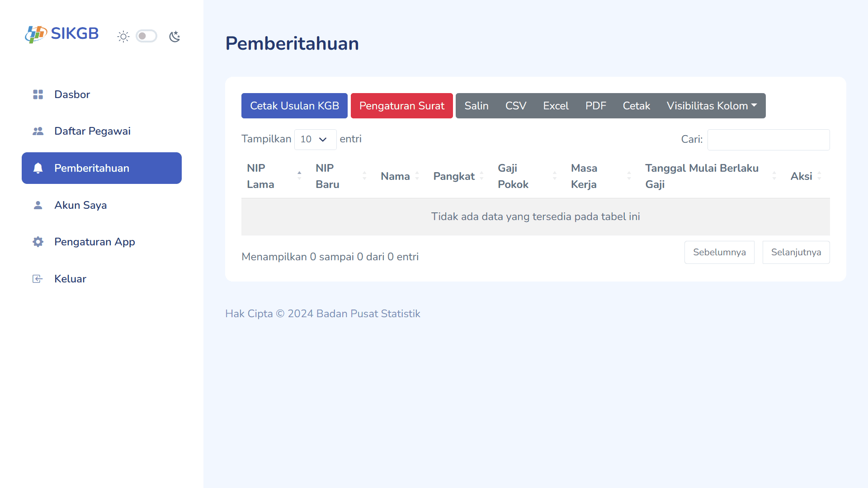Select the Dasbor grid icon
Screen dimensions: 868x488
38,94
